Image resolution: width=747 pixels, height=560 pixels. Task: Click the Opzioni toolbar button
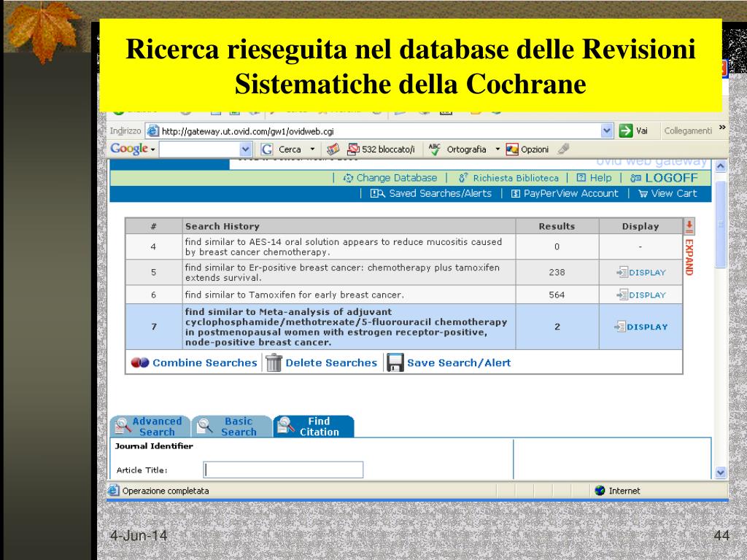click(527, 149)
